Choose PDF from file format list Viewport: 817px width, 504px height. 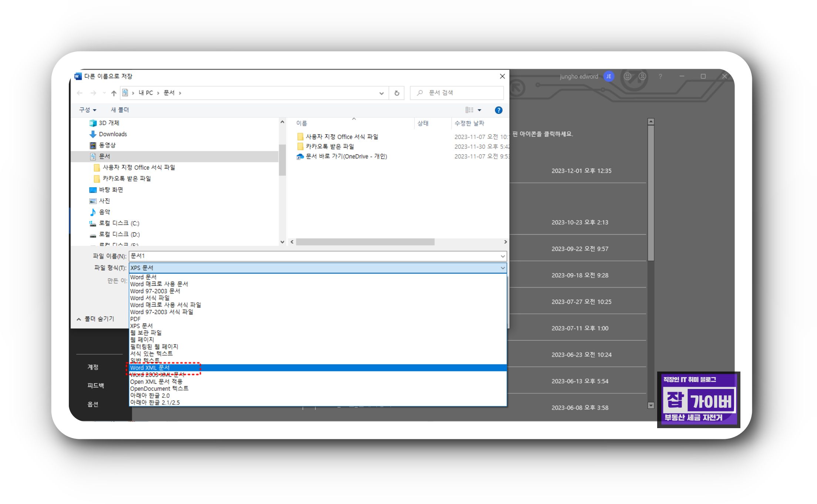[x=135, y=319]
